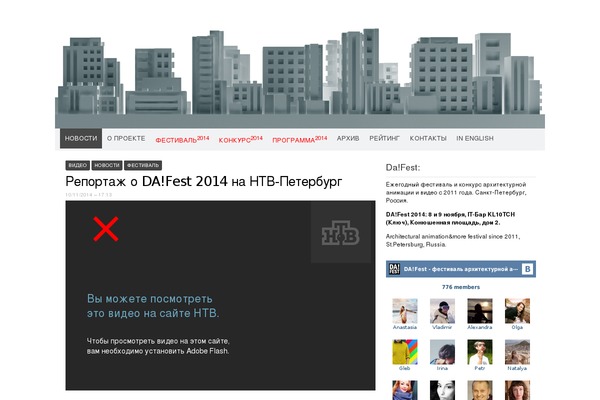Click the НТВ logo in the video player

coord(341,233)
